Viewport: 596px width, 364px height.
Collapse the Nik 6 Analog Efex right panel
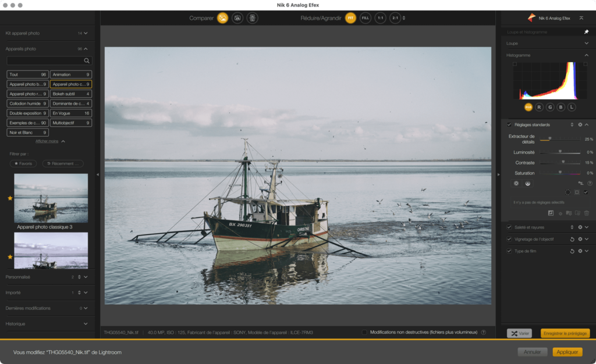tap(581, 18)
